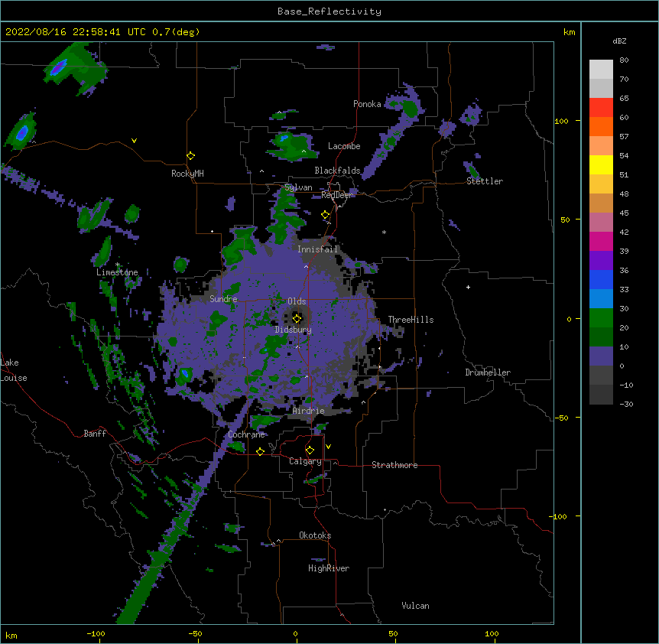Select the Strathmore label
Viewport: 659px width, 644px height.
(394, 465)
